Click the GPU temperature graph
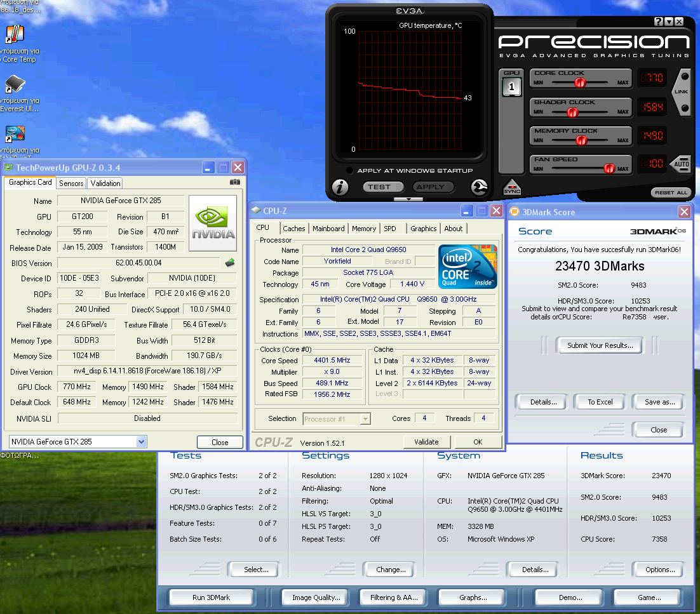The height and width of the screenshot is (614, 700). 410,92
